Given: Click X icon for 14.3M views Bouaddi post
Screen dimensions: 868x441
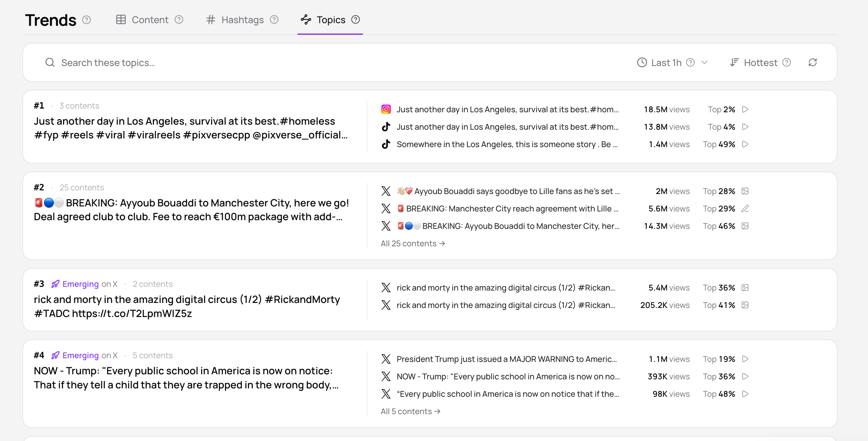Looking at the screenshot, I should (x=386, y=226).
